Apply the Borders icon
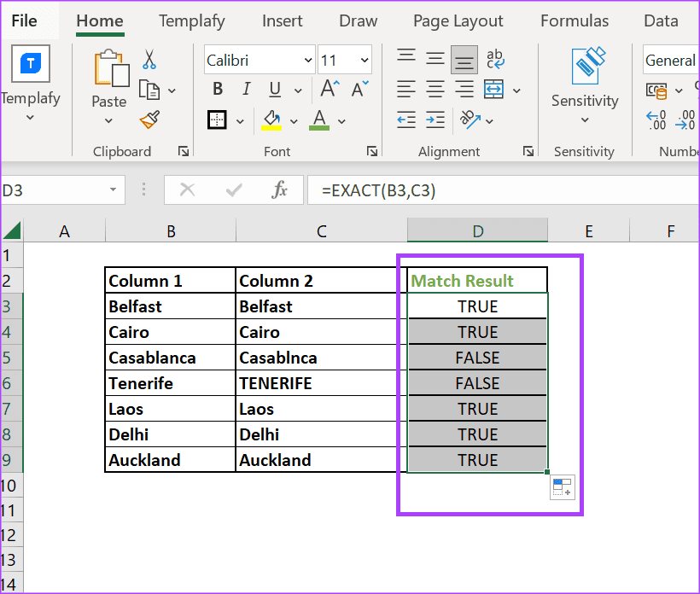 click(217, 120)
